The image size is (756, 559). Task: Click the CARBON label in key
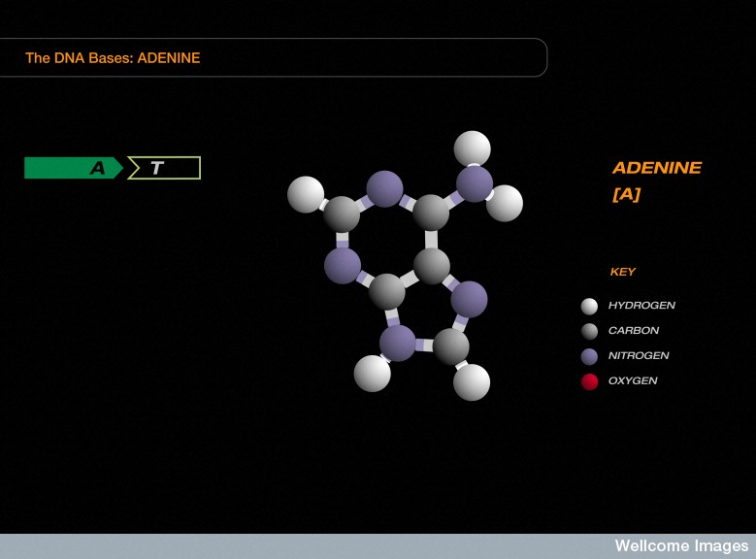coord(634,330)
